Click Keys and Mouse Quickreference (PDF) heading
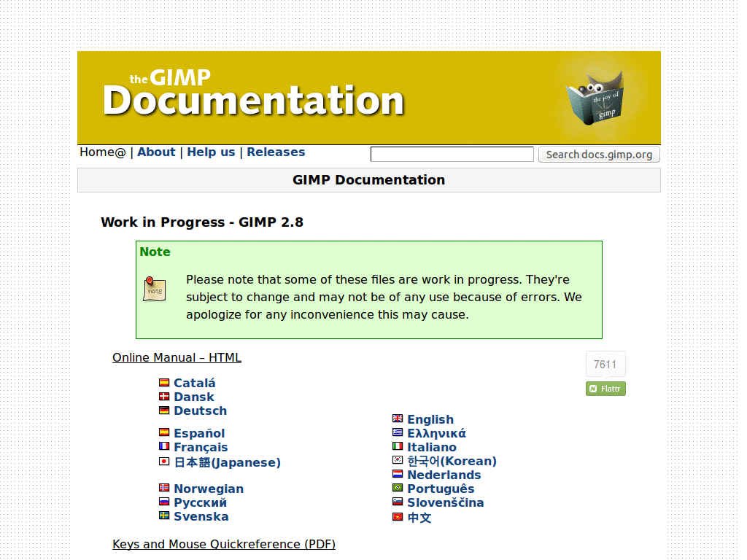Viewport: 747px width, 560px height. coord(224,544)
